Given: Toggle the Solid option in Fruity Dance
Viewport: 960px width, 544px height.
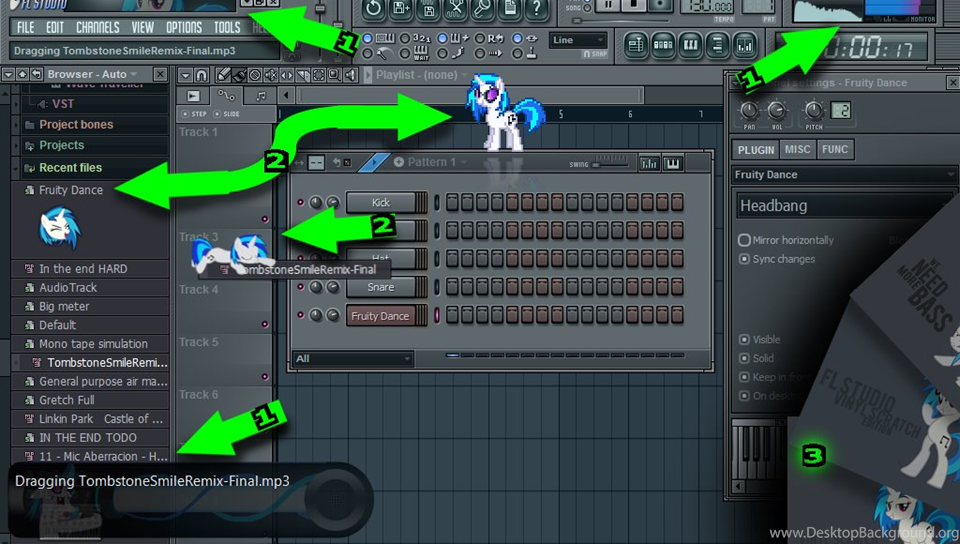Looking at the screenshot, I should pos(744,358).
